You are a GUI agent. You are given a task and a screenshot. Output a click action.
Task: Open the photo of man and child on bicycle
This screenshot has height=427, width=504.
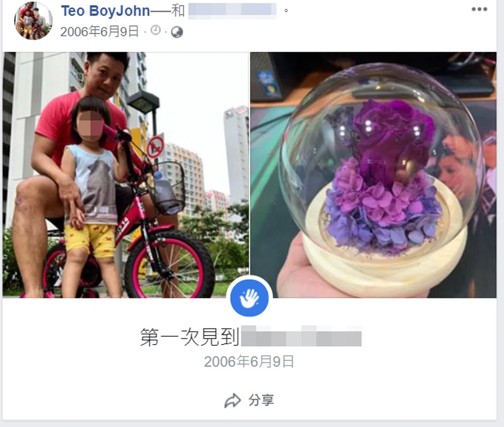[x=126, y=175]
